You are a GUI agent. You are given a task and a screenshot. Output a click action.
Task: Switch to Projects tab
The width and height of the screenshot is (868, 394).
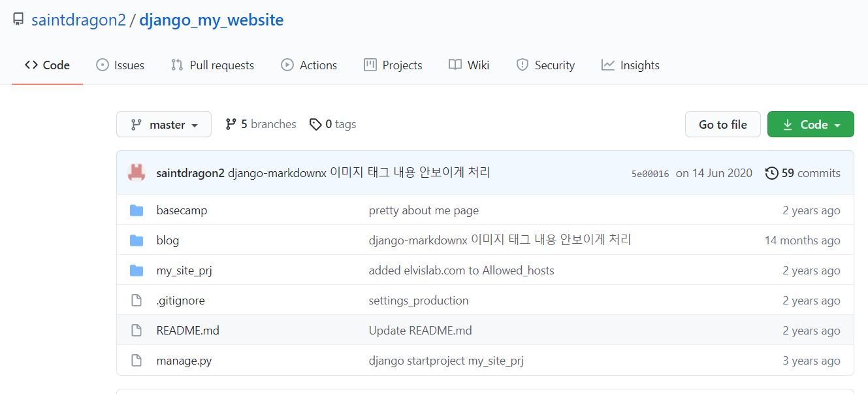point(393,65)
